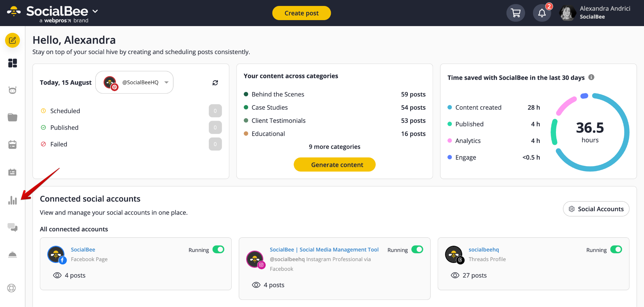Viewport: 644px width, 307px height.
Task: Open the socialbeehq Threads link
Action: (x=484, y=249)
